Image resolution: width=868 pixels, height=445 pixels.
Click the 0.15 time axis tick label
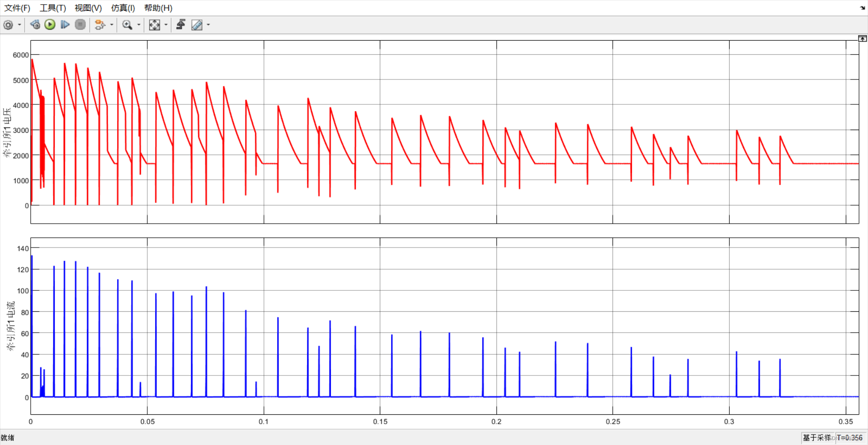click(x=380, y=422)
